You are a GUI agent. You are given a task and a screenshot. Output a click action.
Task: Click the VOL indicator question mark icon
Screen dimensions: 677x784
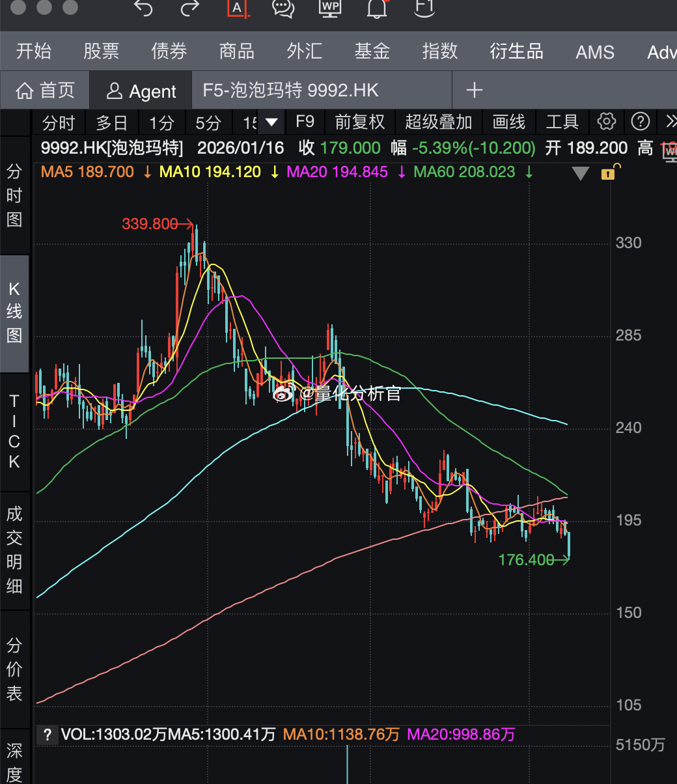coord(47,735)
